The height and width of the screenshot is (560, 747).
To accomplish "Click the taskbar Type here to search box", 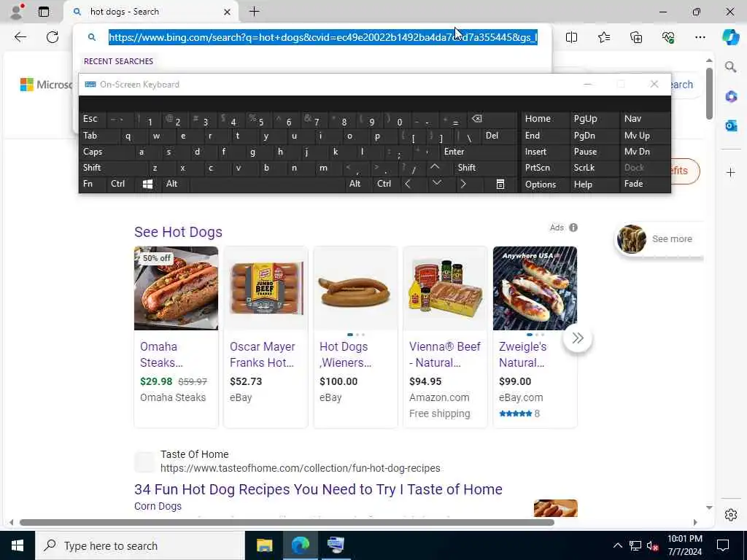I will (x=139, y=545).
